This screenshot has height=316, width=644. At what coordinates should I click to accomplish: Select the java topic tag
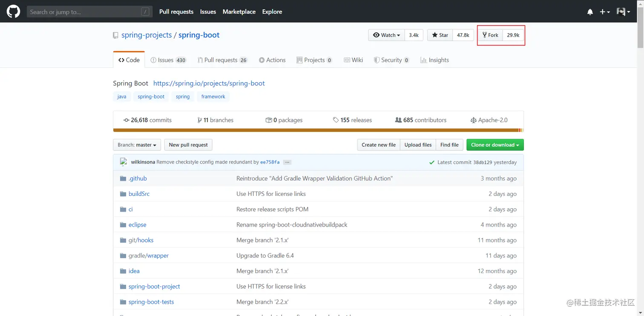(x=122, y=97)
